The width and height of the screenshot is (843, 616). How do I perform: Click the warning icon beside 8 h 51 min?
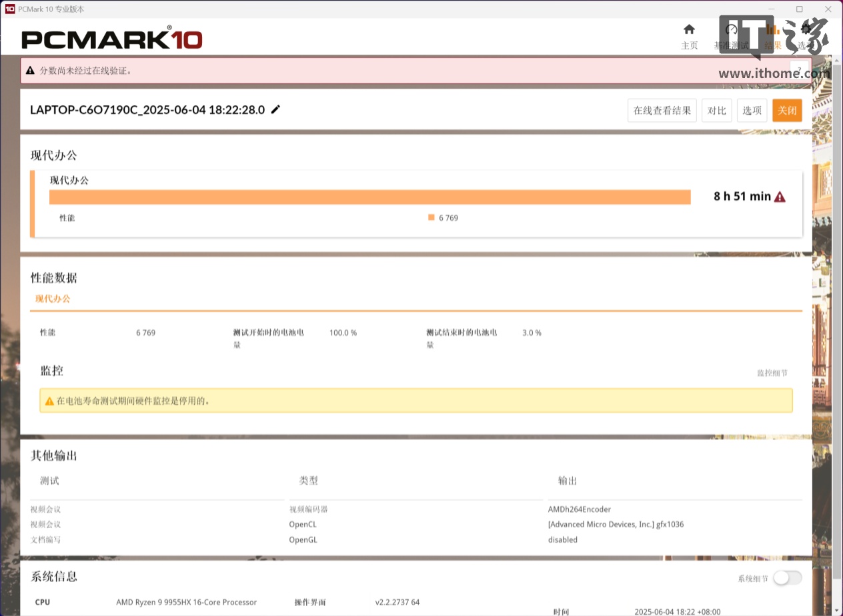click(780, 197)
